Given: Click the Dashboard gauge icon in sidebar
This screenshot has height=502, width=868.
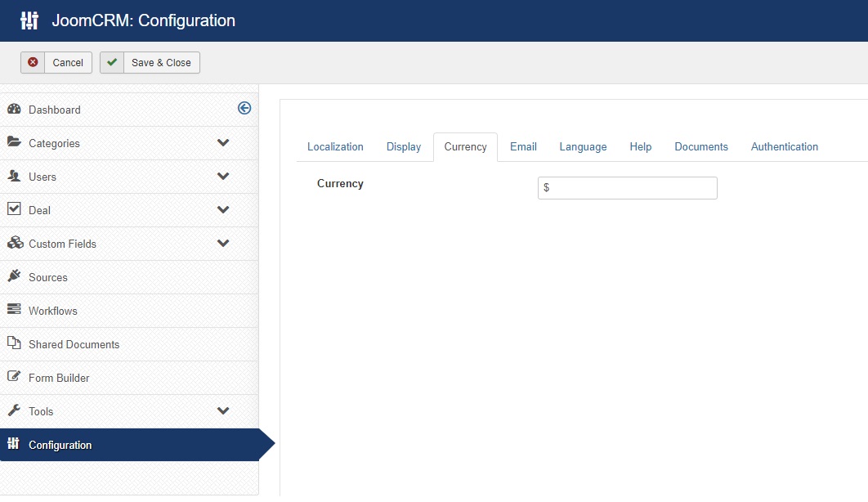Looking at the screenshot, I should [15, 109].
